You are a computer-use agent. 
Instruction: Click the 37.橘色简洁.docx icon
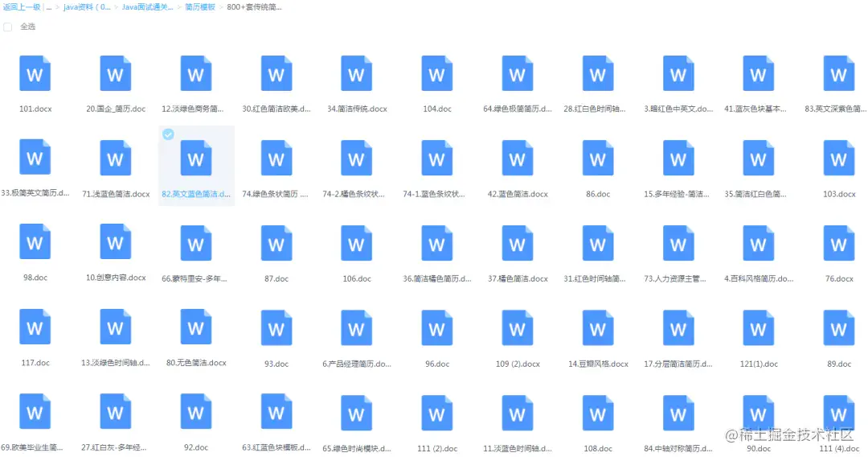[518, 243]
